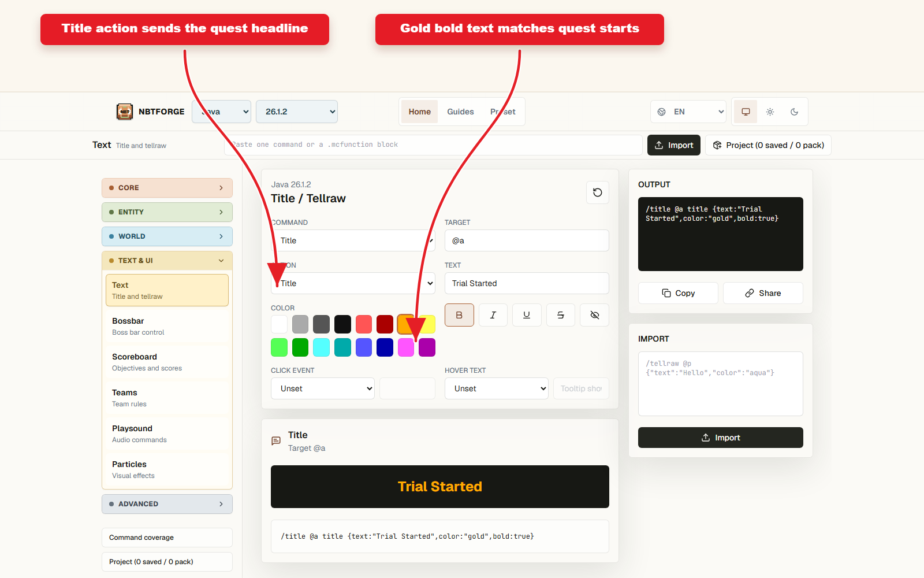Select Text Title and tellraw item
This screenshot has width=924, height=578.
pos(167,290)
